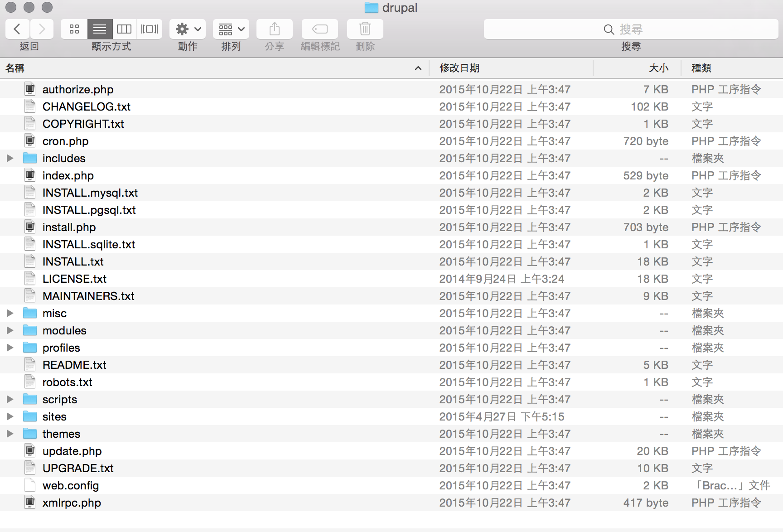Screen dimensions: 783x532
Task: Sort by size (大小) column header
Action: 637,68
